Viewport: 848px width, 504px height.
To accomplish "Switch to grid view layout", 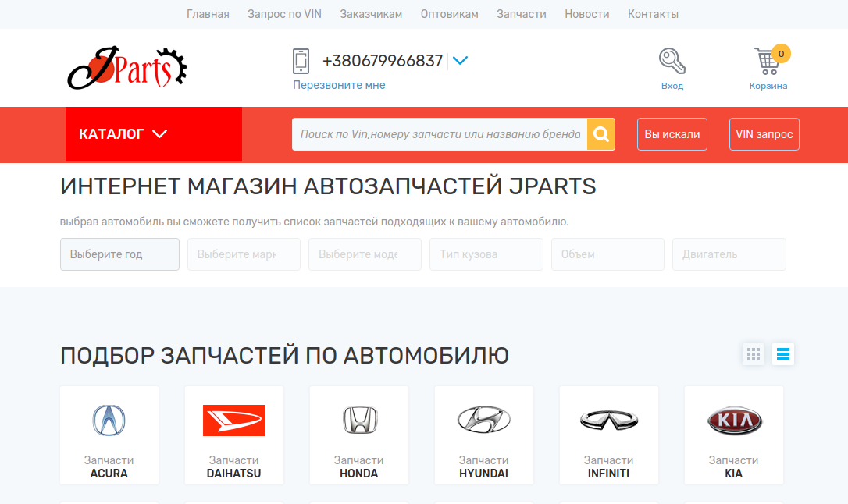I will (x=754, y=354).
